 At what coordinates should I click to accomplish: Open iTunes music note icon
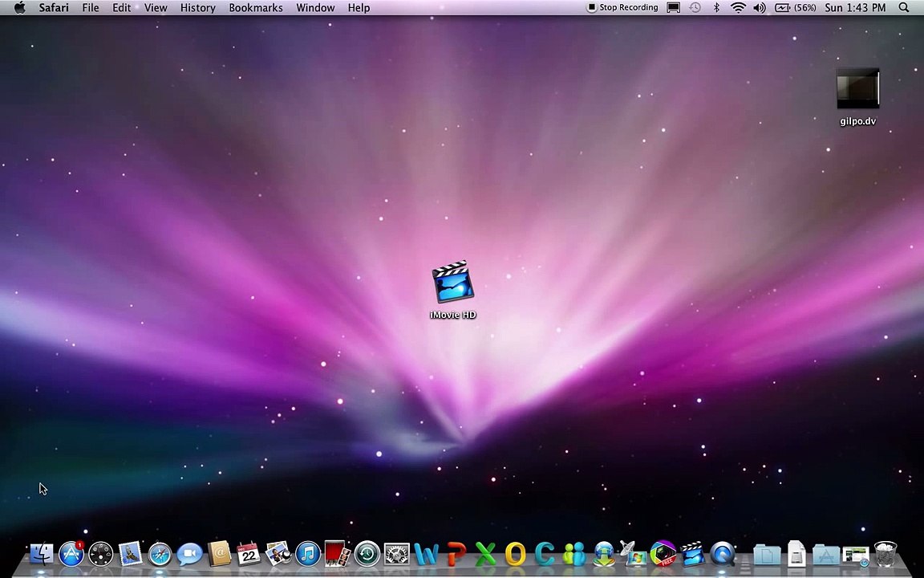click(x=308, y=555)
